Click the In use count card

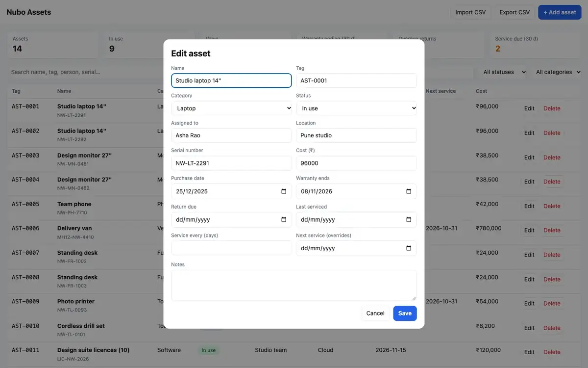(x=149, y=45)
